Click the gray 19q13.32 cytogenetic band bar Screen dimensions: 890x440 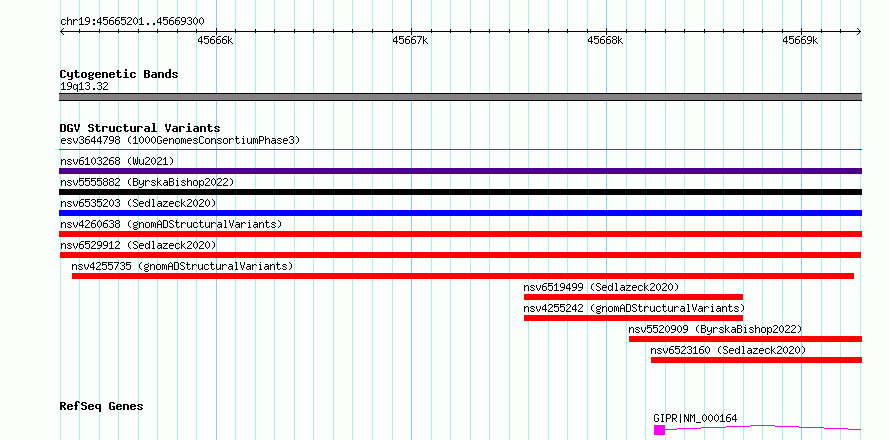click(x=460, y=97)
